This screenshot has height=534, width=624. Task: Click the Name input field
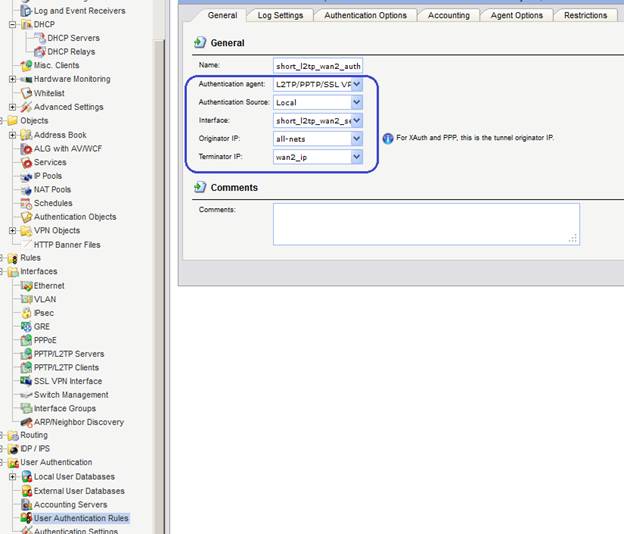[x=318, y=66]
